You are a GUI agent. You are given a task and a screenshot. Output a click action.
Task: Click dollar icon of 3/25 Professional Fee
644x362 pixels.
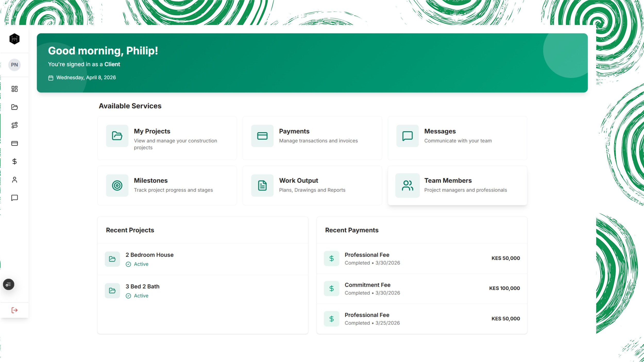(332, 319)
